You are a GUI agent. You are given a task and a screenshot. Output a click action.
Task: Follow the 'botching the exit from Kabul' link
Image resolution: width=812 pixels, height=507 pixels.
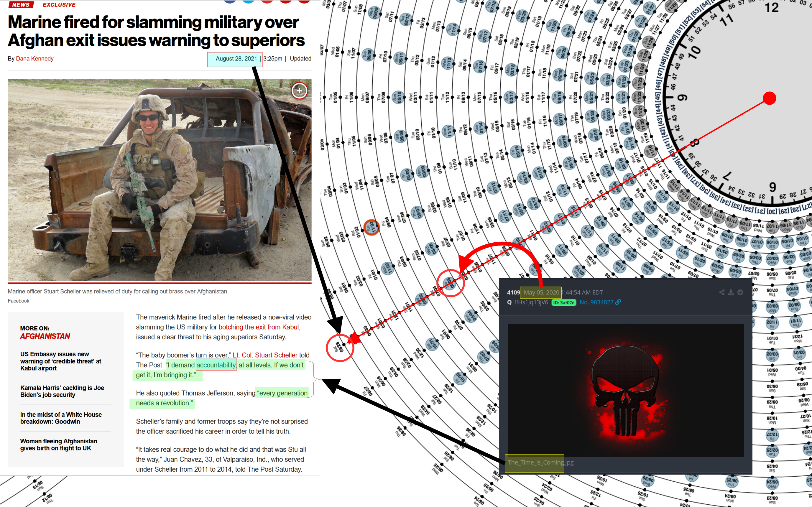click(x=259, y=327)
